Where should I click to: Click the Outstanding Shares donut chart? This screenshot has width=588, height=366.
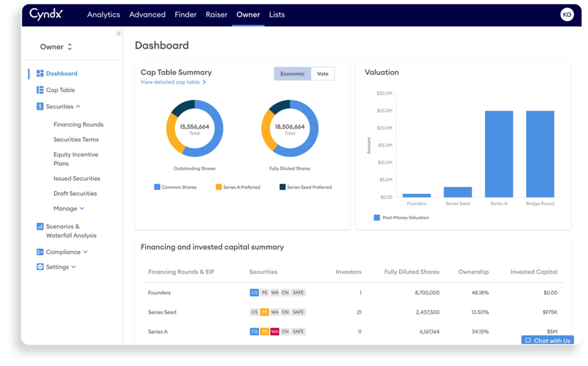click(195, 129)
